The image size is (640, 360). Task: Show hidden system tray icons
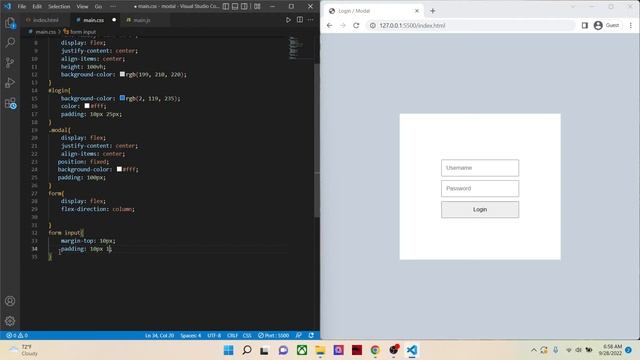(533, 350)
